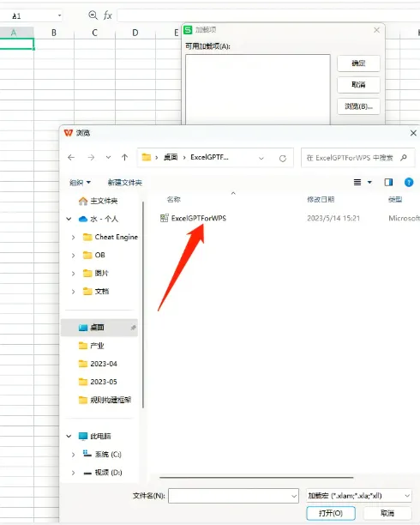Expand the Cheat Engine folder node
420x525 pixels.
coord(74,237)
